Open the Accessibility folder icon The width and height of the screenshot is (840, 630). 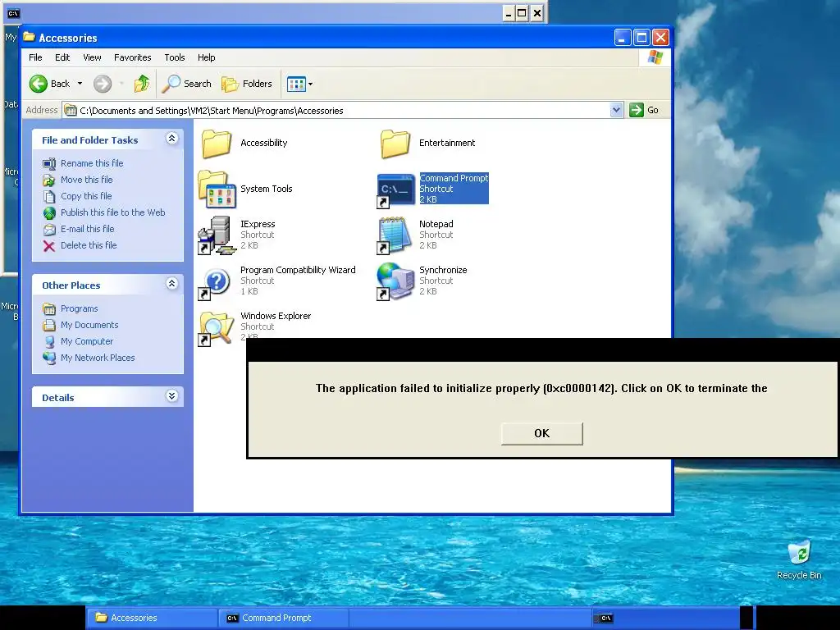coord(217,144)
